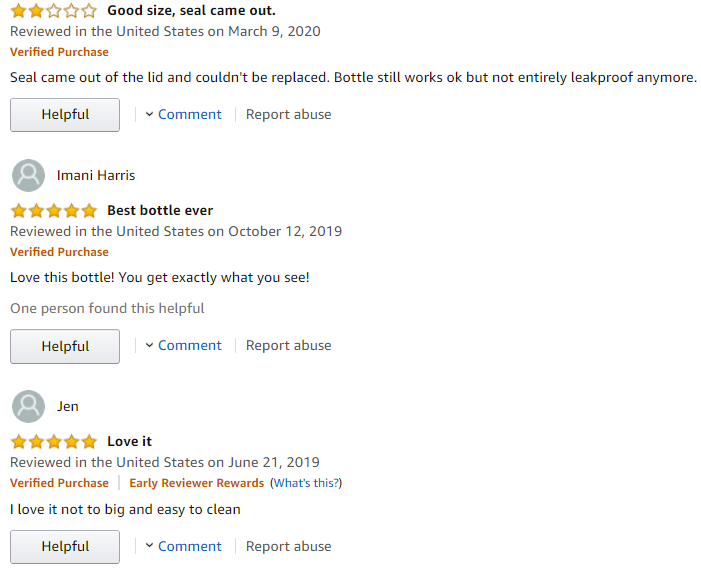
Task: Click Jen's profile avatar icon
Action: pos(28,407)
